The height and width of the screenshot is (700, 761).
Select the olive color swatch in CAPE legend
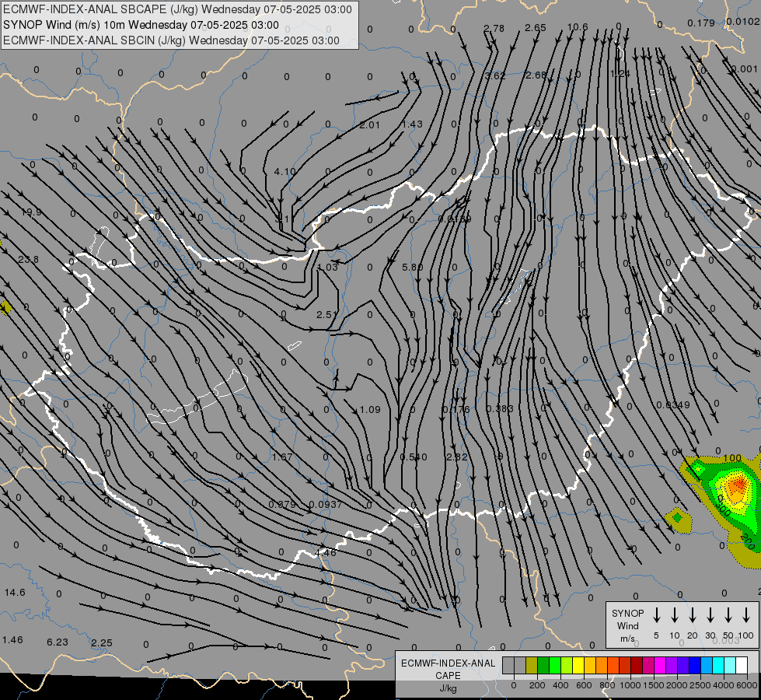(532, 665)
